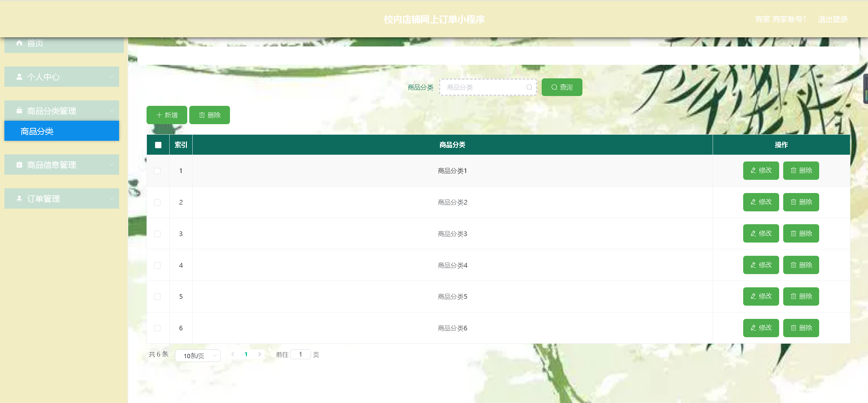Open the 10条/页 page size dropdown
The image size is (868, 403).
(198, 356)
